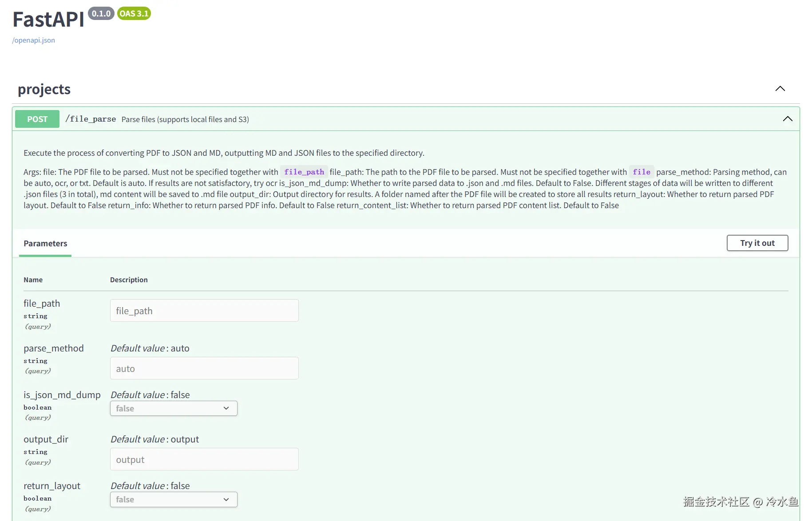812x521 pixels.
Task: Click the parse_method parameter name
Action: pos(54,348)
